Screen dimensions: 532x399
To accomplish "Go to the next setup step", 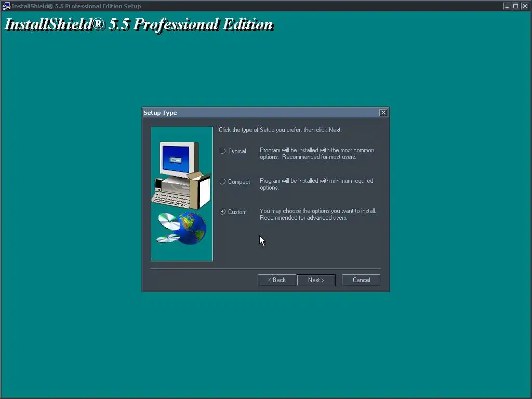I will (x=316, y=280).
